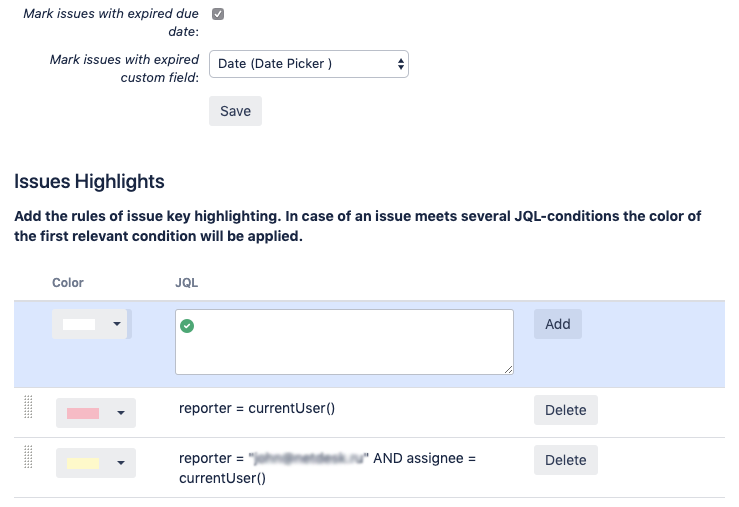The height and width of the screenshot is (507, 739).
Task: Delete the reporter = currentUser() rule
Action: (x=565, y=410)
